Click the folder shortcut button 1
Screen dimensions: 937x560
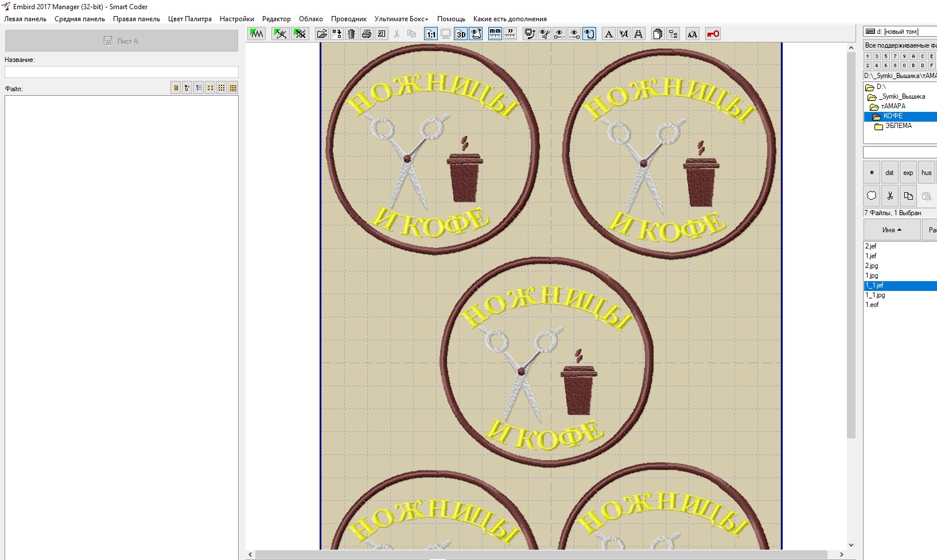[x=868, y=56]
